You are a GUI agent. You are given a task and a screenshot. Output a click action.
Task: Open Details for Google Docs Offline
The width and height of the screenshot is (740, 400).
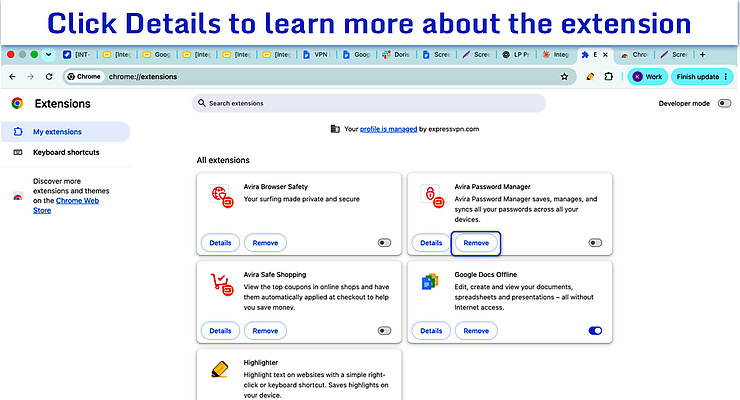(431, 331)
